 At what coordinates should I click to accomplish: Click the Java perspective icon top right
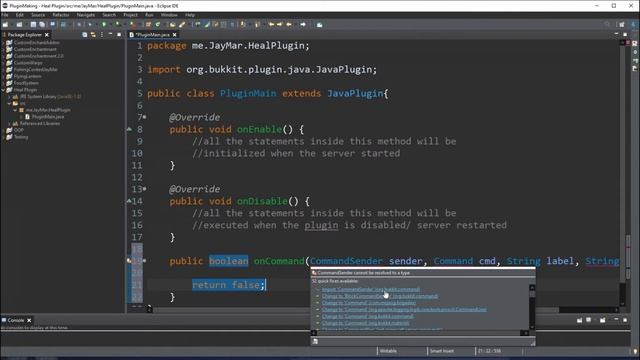pos(633,24)
